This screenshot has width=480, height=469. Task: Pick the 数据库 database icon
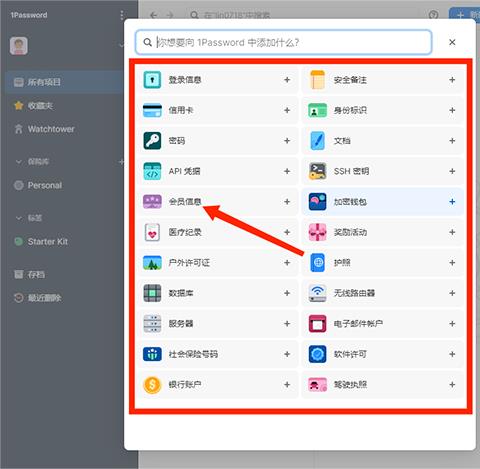coord(152,293)
